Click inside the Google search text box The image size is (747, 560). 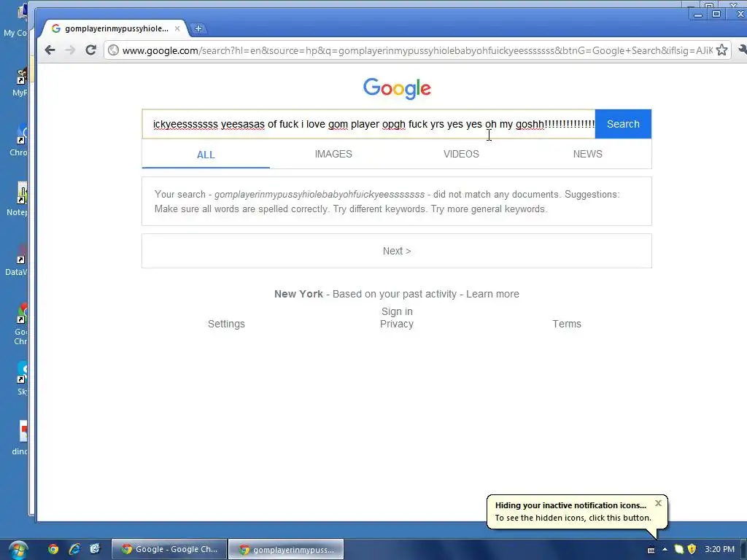coord(368,124)
